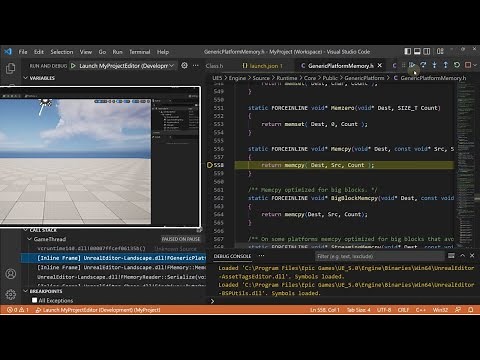Maximize the panel with the up chevron

pyautogui.click(x=463, y=256)
